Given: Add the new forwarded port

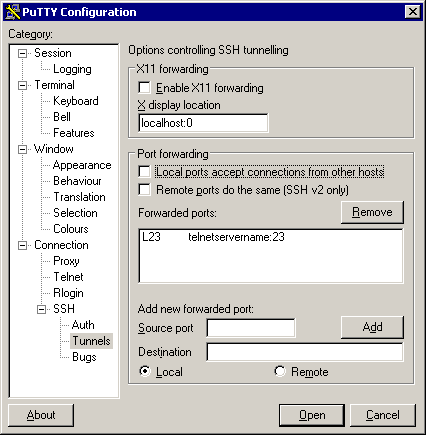Looking at the screenshot, I should point(372,327).
